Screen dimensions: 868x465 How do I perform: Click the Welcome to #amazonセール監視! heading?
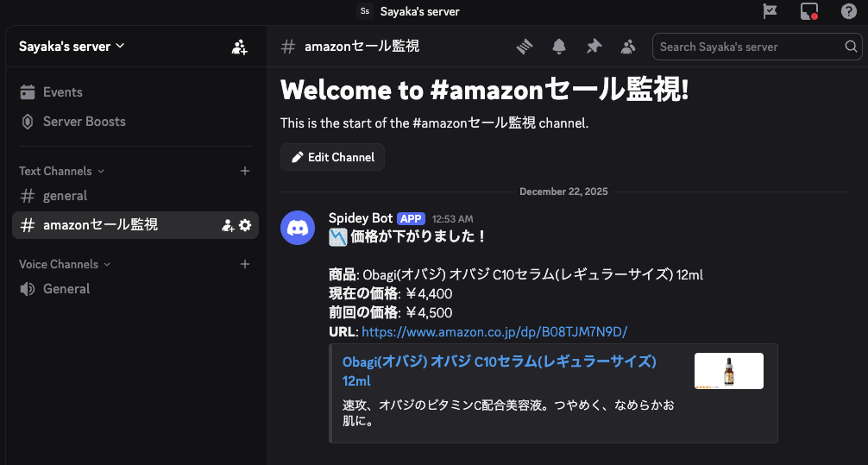pyautogui.click(x=484, y=91)
